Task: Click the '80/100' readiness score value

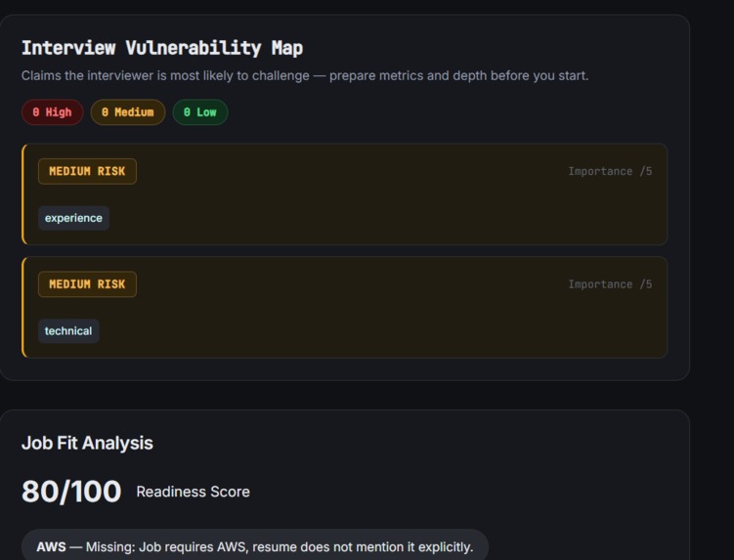Action: point(71,492)
